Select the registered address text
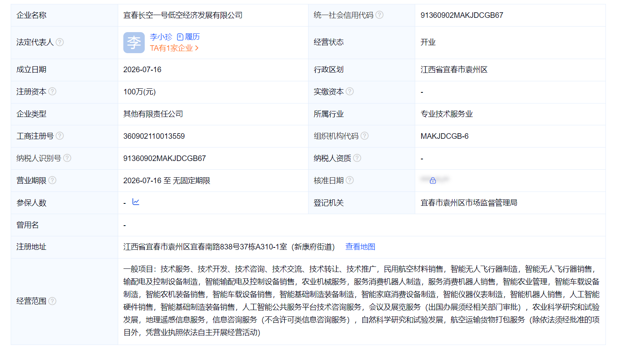 (229, 247)
